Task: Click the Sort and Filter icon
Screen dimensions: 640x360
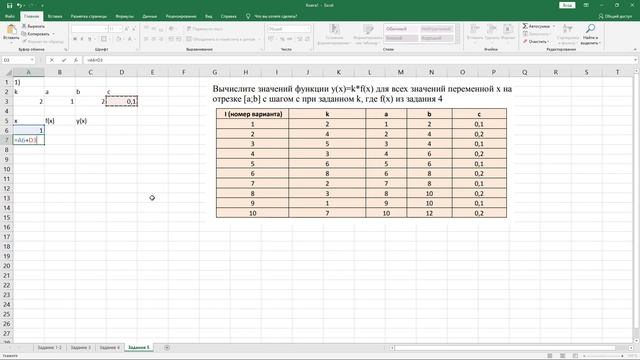Action: coord(567,29)
